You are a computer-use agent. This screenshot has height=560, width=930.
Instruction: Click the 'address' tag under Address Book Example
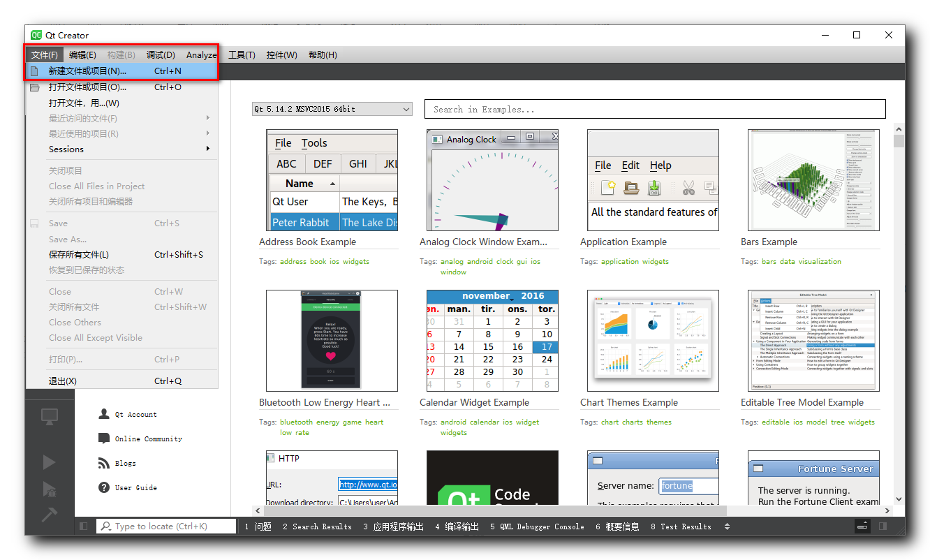pyautogui.click(x=293, y=261)
